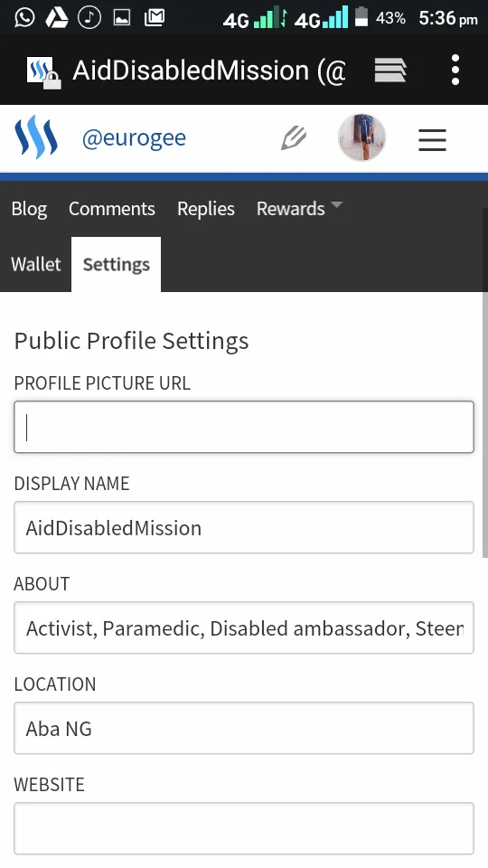Viewport: 488px width, 868px height.
Task: Select the Settings tab
Action: [117, 264]
